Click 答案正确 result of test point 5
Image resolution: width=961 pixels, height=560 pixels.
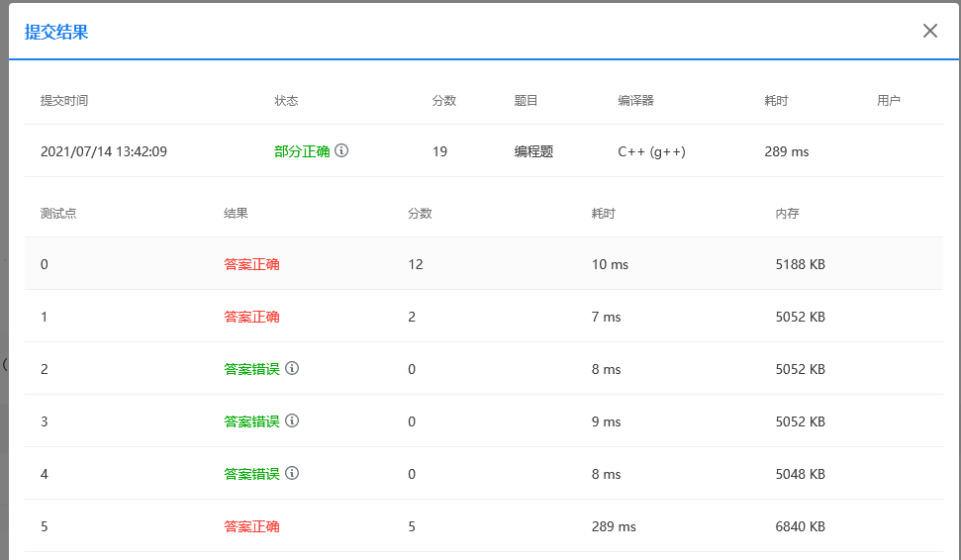click(251, 526)
